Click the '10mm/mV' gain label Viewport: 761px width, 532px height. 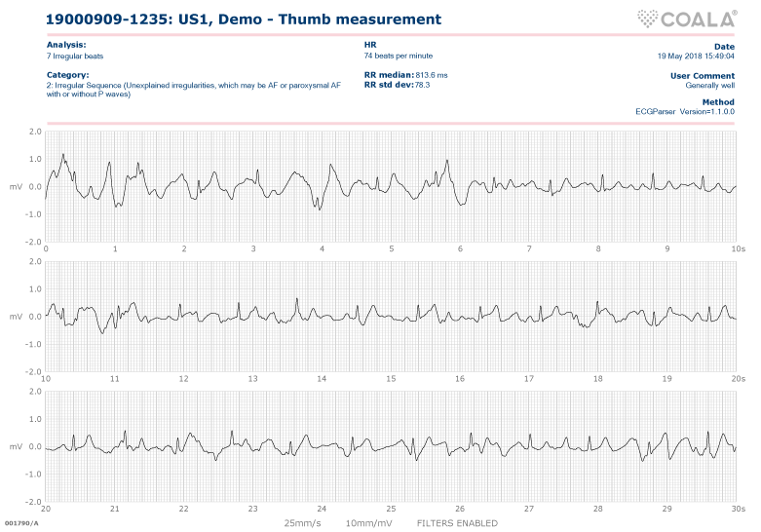point(369,523)
